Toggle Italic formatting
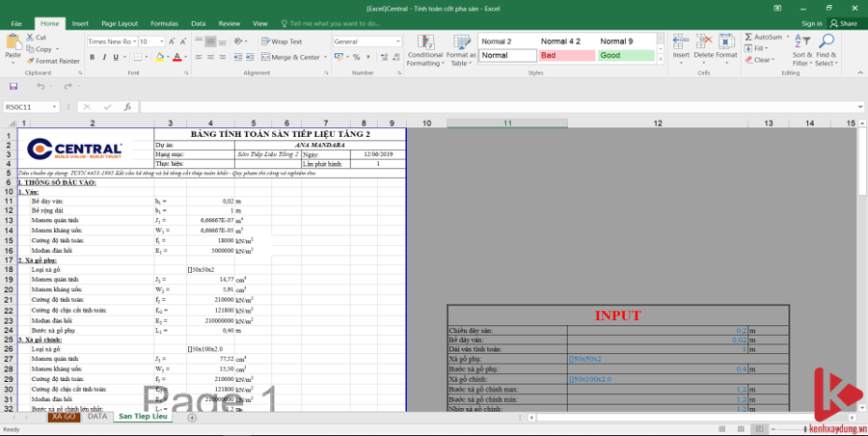 pyautogui.click(x=105, y=58)
